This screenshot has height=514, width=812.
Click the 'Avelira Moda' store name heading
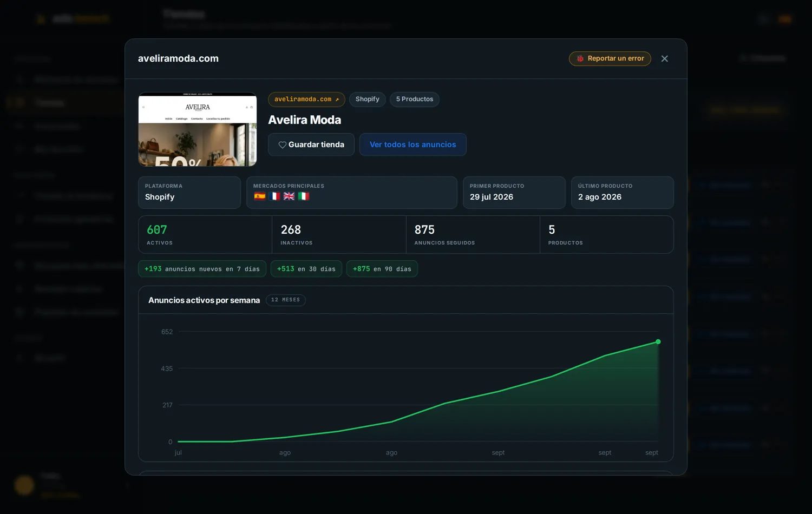click(305, 120)
